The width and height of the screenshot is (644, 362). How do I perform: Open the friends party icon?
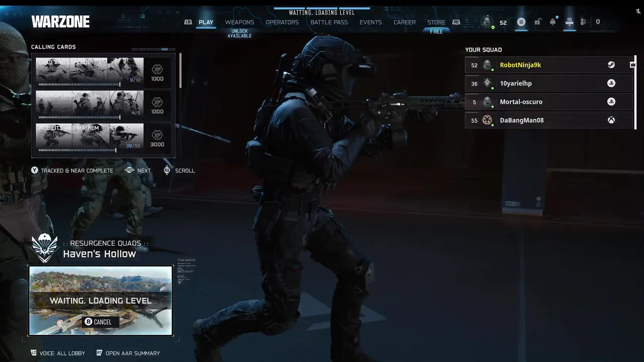click(x=583, y=22)
